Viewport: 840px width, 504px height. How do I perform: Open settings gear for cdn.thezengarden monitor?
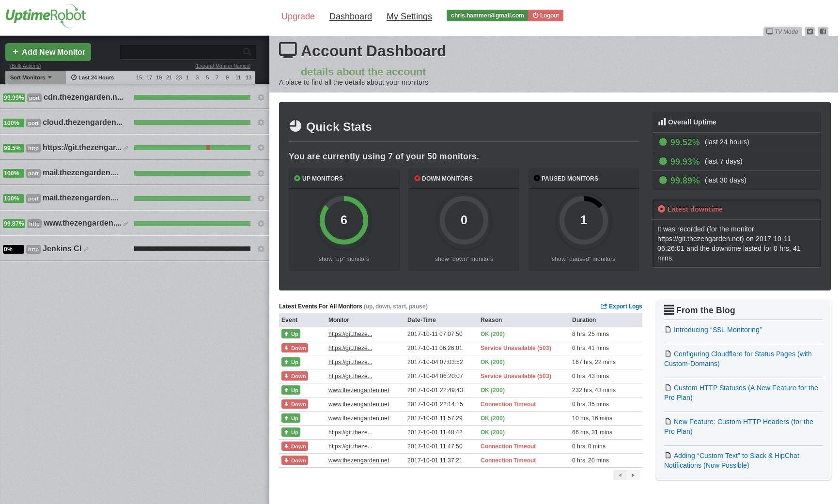click(261, 97)
